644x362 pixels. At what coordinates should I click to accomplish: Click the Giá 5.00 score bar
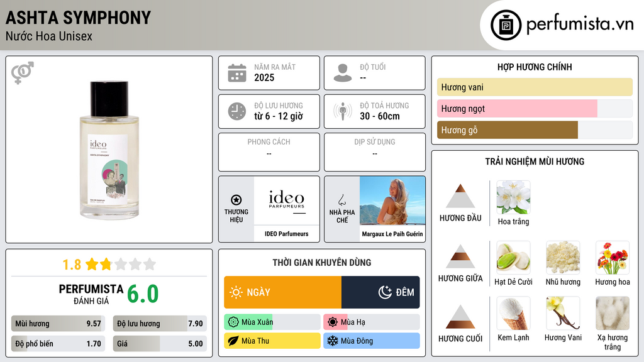coord(160,344)
